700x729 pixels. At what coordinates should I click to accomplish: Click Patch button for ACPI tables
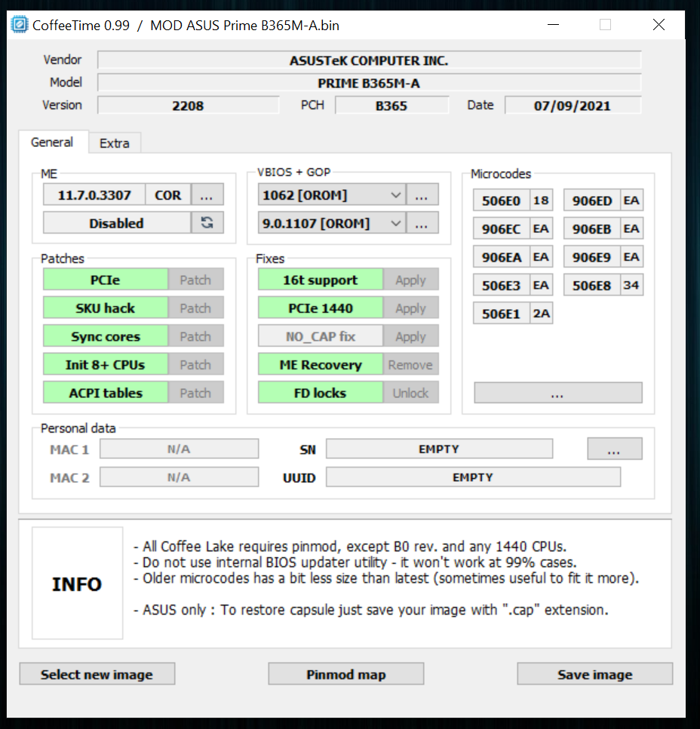195,393
